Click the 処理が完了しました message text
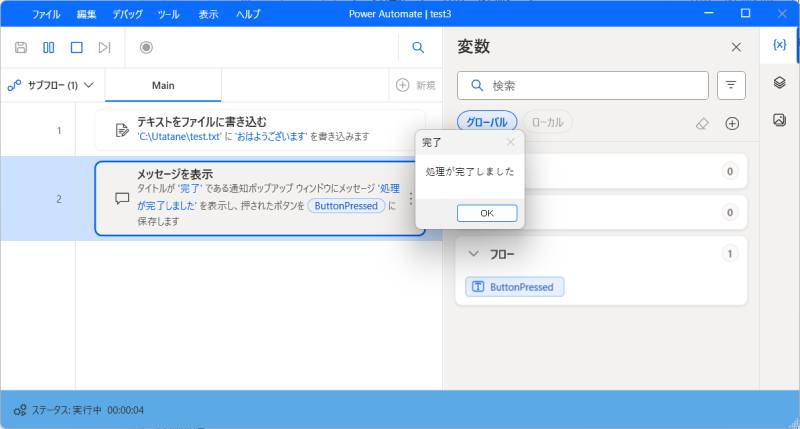The image size is (800, 429). [470, 172]
